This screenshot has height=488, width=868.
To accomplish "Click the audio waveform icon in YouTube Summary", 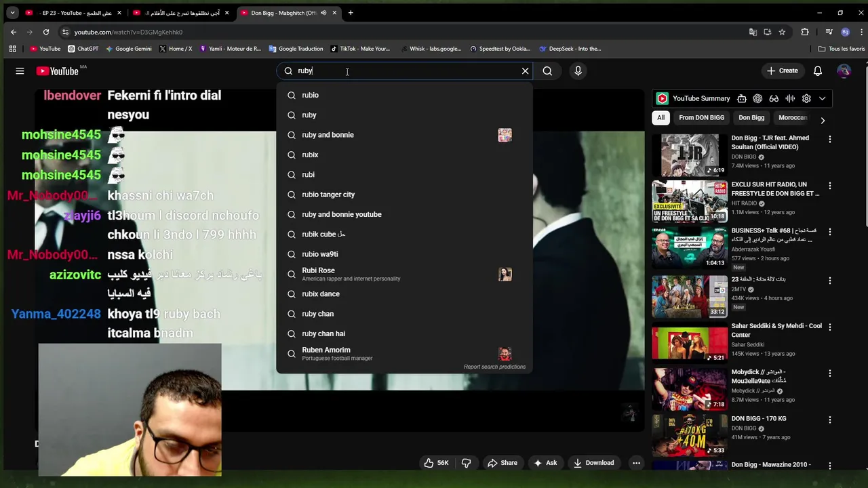I will click(790, 98).
